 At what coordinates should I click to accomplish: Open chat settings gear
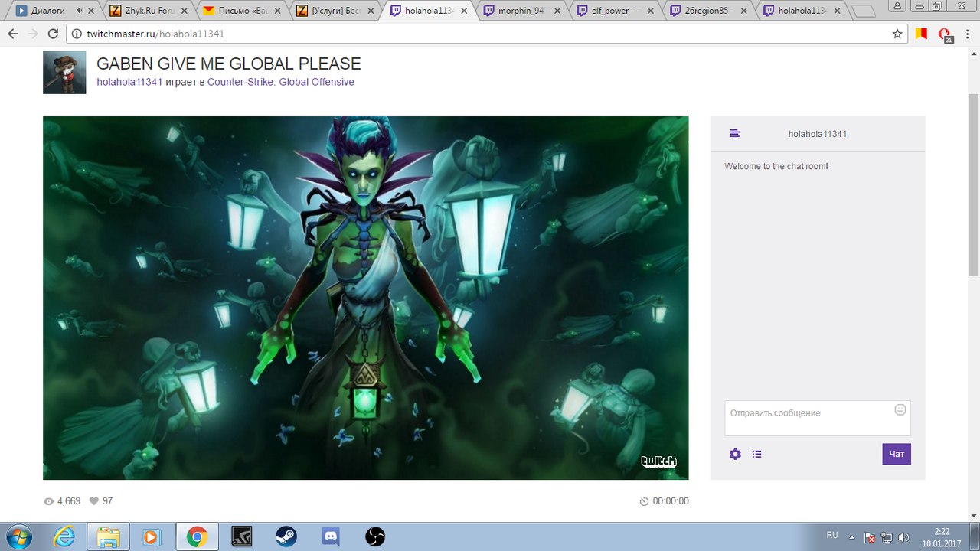tap(735, 454)
